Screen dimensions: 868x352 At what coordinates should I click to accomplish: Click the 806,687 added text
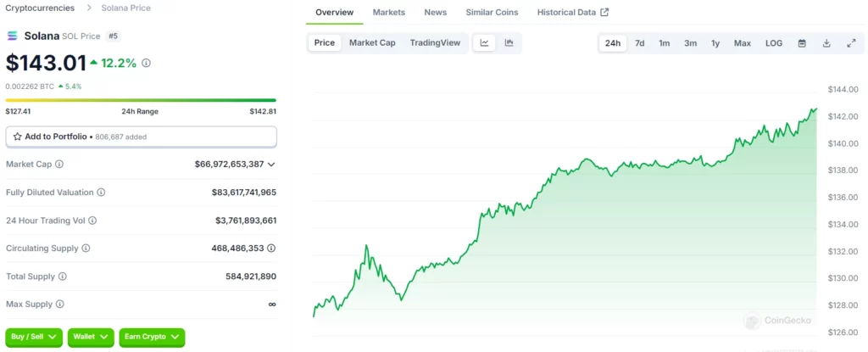[x=120, y=137]
